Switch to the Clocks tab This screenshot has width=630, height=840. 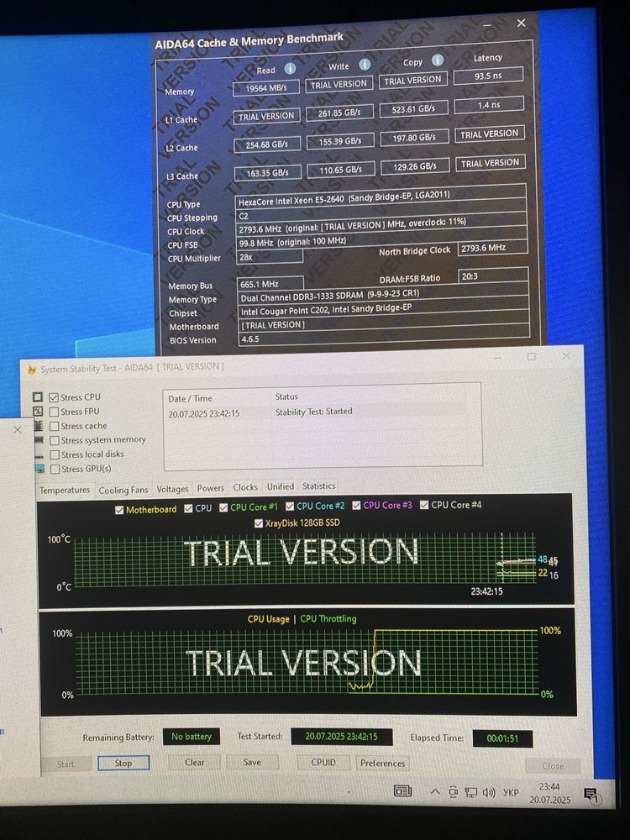[x=245, y=487]
